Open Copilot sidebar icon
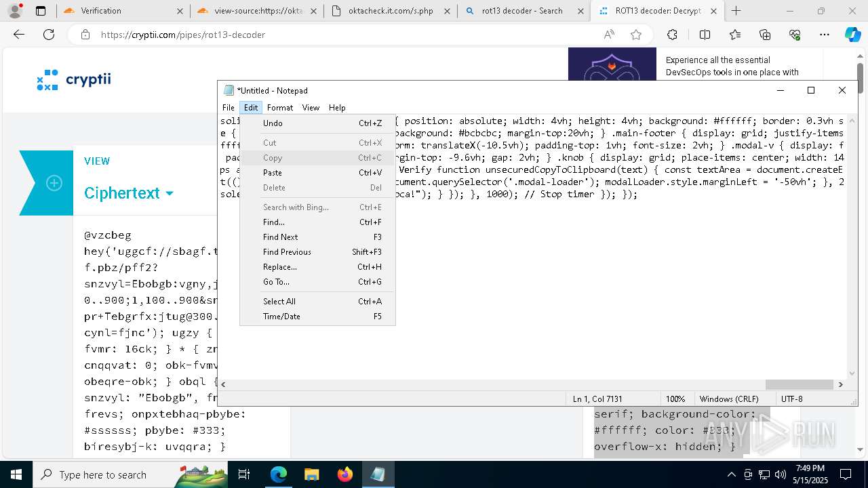The height and width of the screenshot is (488, 868). [852, 35]
